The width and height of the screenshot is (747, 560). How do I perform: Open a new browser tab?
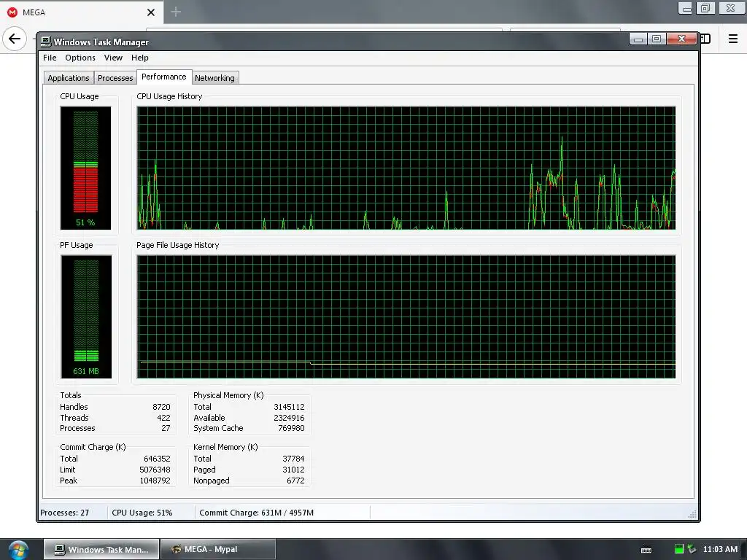click(176, 12)
